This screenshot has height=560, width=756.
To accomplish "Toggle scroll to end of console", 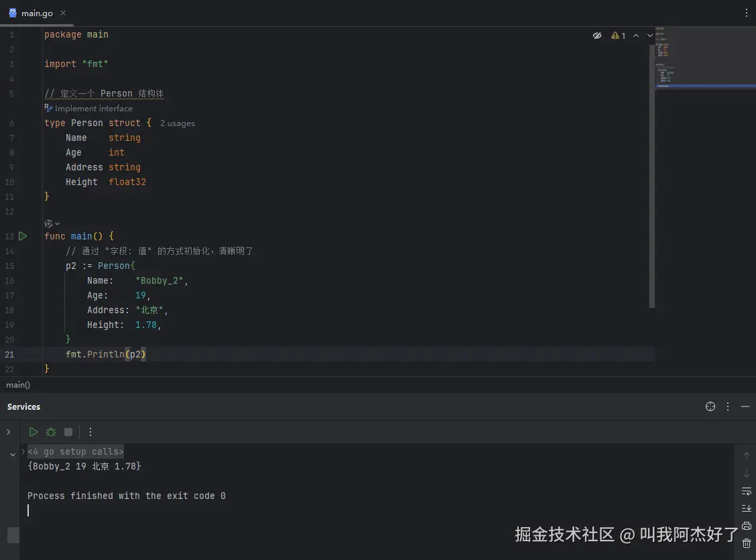I will [x=746, y=508].
